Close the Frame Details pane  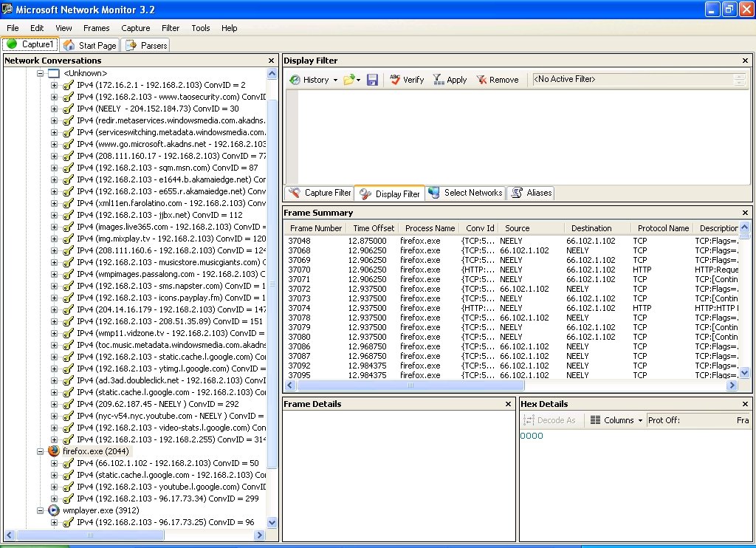[x=508, y=404]
